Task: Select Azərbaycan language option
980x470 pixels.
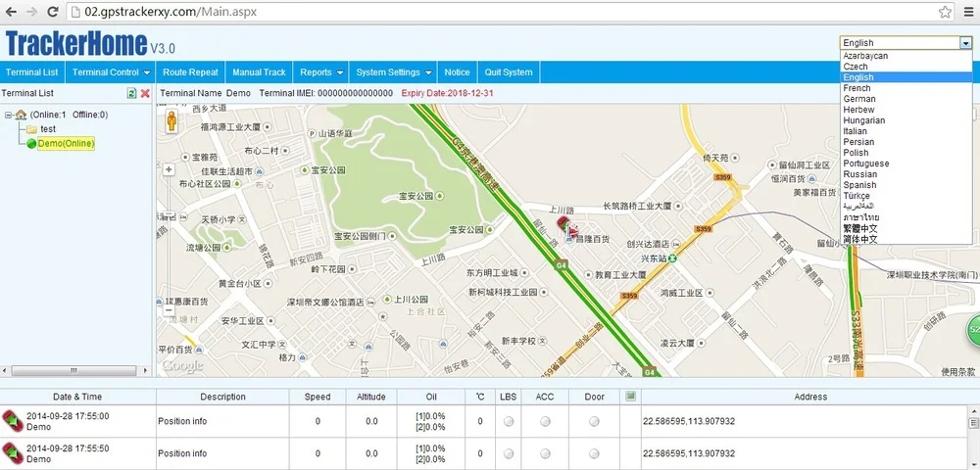Action: (906, 56)
